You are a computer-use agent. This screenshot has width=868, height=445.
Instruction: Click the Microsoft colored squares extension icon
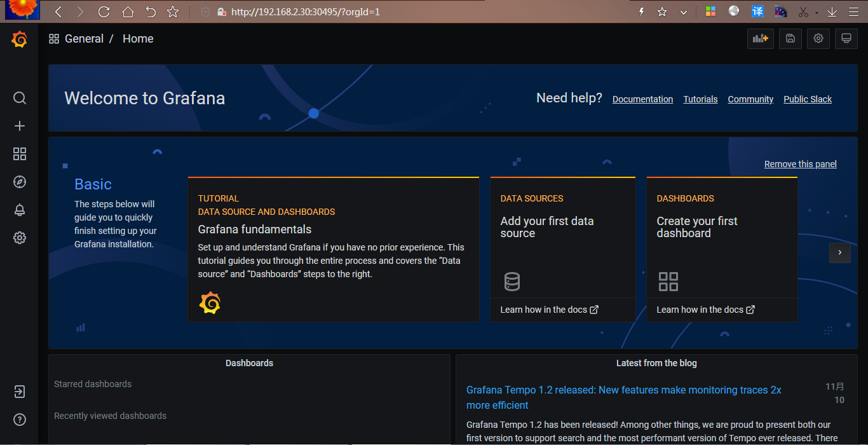[710, 11]
